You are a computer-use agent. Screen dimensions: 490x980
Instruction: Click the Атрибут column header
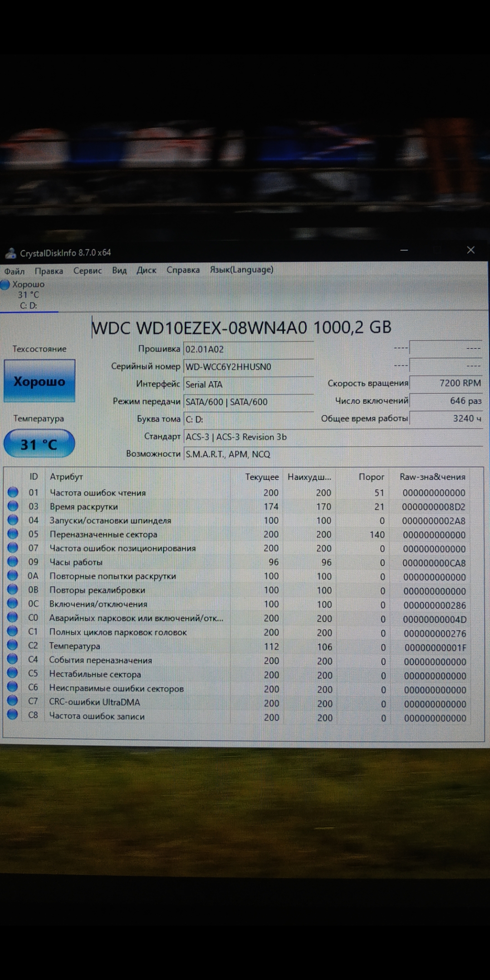pyautogui.click(x=66, y=476)
